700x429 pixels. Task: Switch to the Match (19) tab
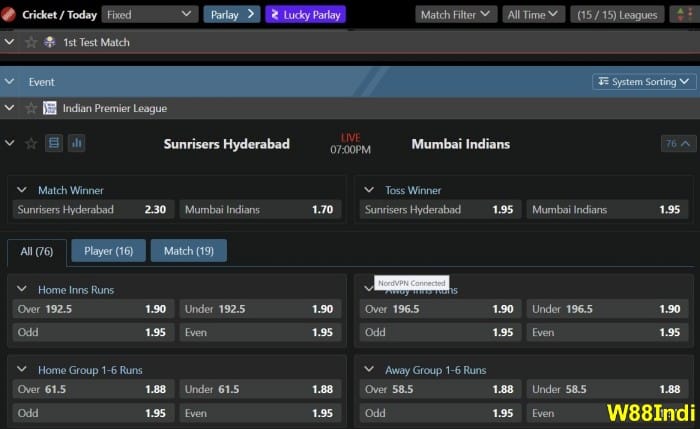(188, 251)
